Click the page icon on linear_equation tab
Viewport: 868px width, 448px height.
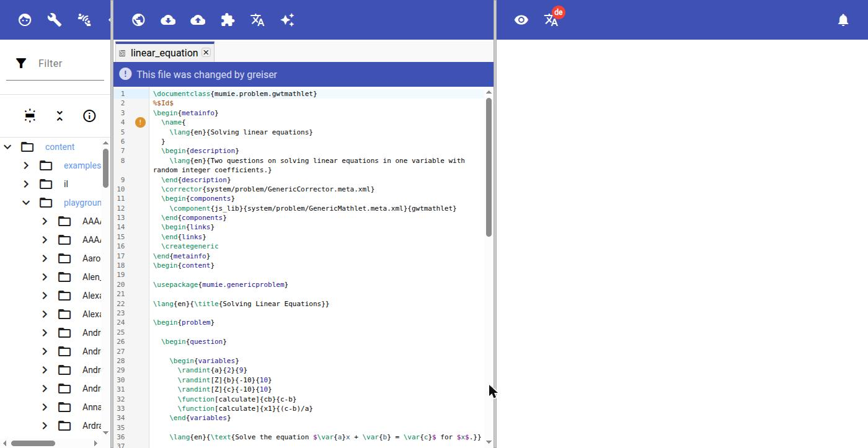[122, 53]
